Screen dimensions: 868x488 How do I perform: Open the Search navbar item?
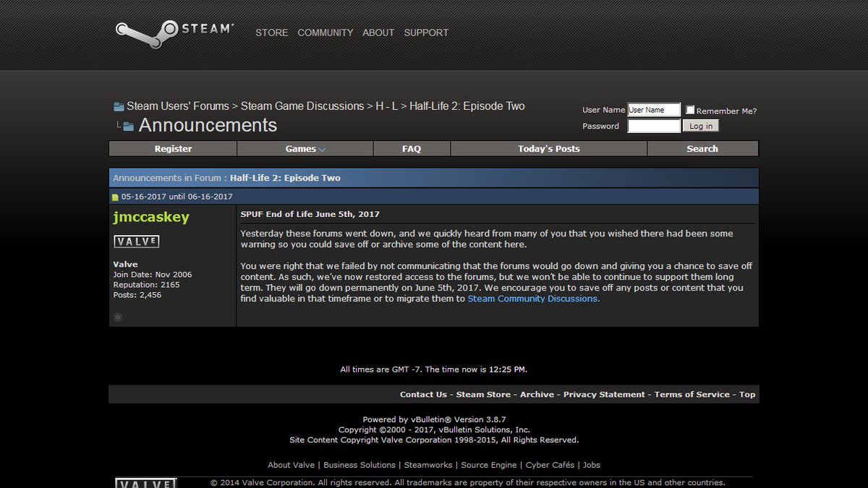click(x=702, y=149)
